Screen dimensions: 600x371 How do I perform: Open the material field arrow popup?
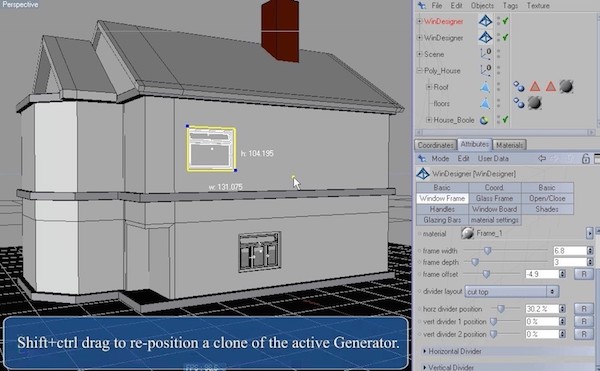pos(589,233)
